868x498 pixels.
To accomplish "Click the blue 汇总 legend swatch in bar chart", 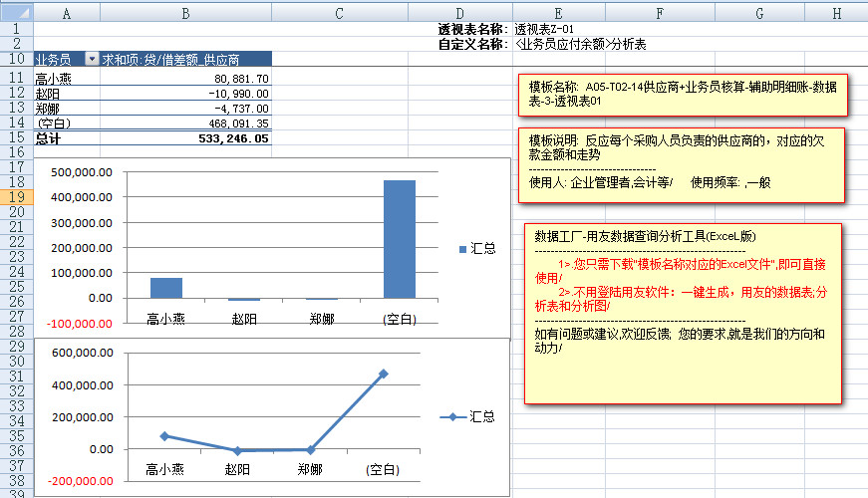I will pos(462,248).
